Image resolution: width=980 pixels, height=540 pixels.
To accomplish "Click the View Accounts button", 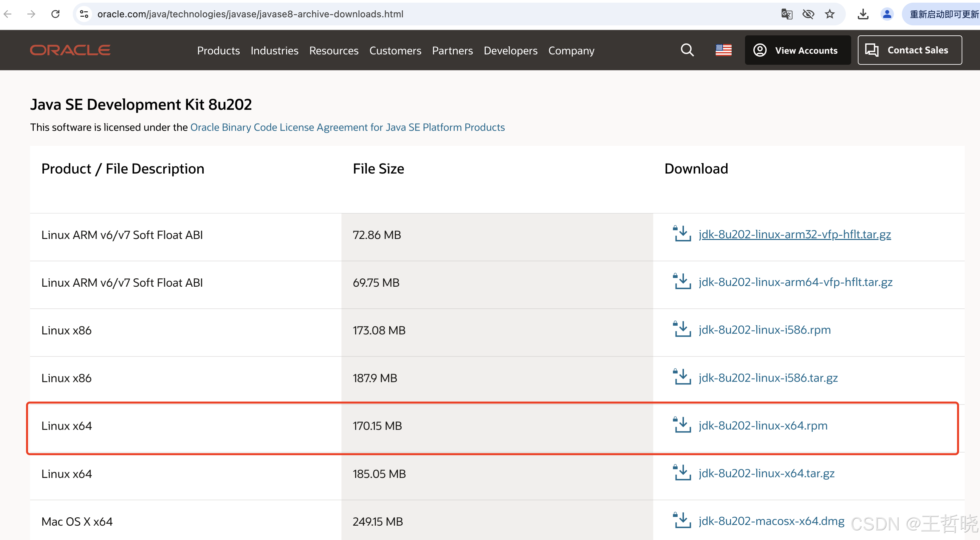I will click(798, 50).
